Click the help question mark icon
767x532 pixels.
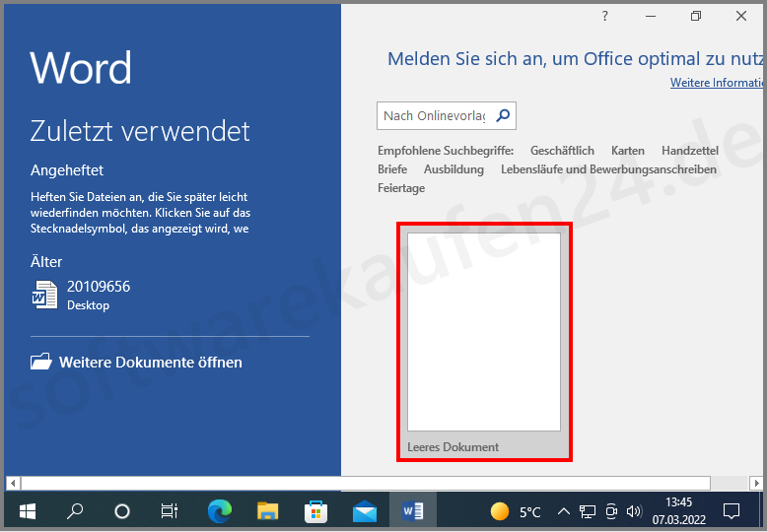(x=605, y=16)
